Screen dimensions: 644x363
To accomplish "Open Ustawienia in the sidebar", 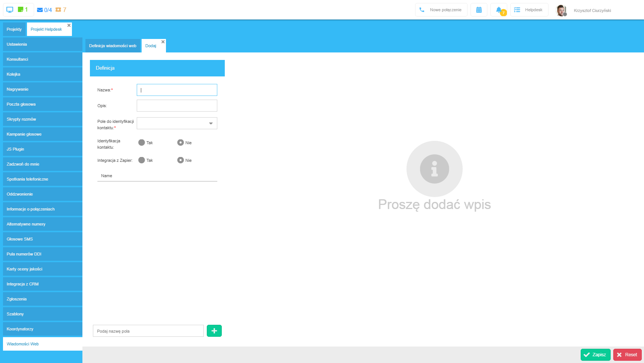I will pos(43,44).
